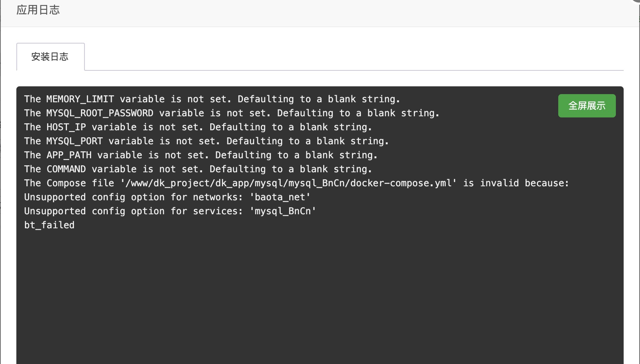Image resolution: width=640 pixels, height=364 pixels.
Task: Click the 应用日志 dialog title
Action: 38,10
